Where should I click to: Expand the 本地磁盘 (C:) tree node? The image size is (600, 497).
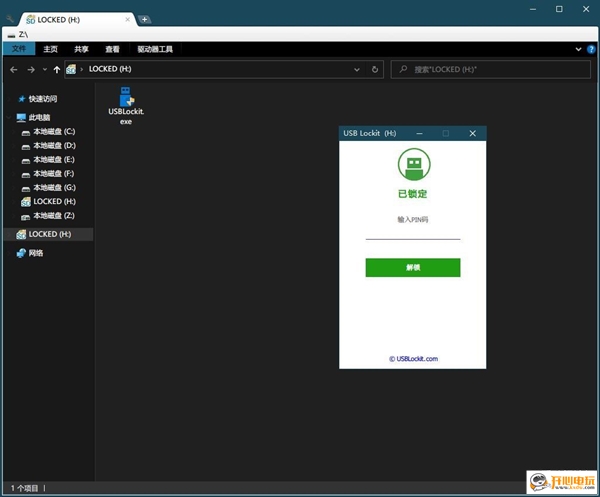[x=14, y=132]
